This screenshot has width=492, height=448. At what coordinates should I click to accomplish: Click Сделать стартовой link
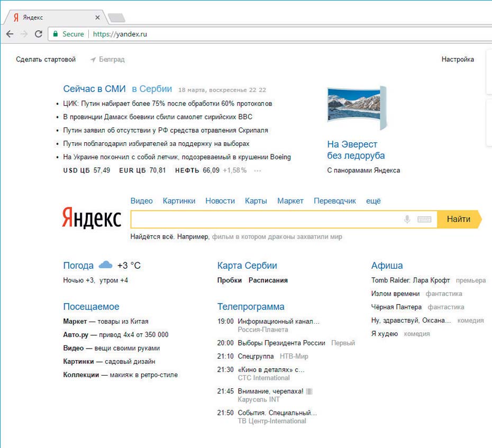tap(46, 59)
